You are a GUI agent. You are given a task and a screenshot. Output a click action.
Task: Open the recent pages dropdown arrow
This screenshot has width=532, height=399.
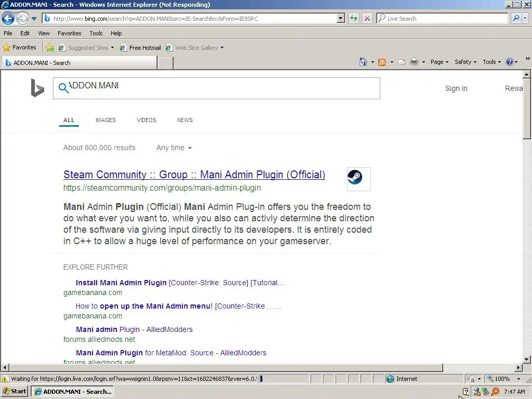pos(34,19)
